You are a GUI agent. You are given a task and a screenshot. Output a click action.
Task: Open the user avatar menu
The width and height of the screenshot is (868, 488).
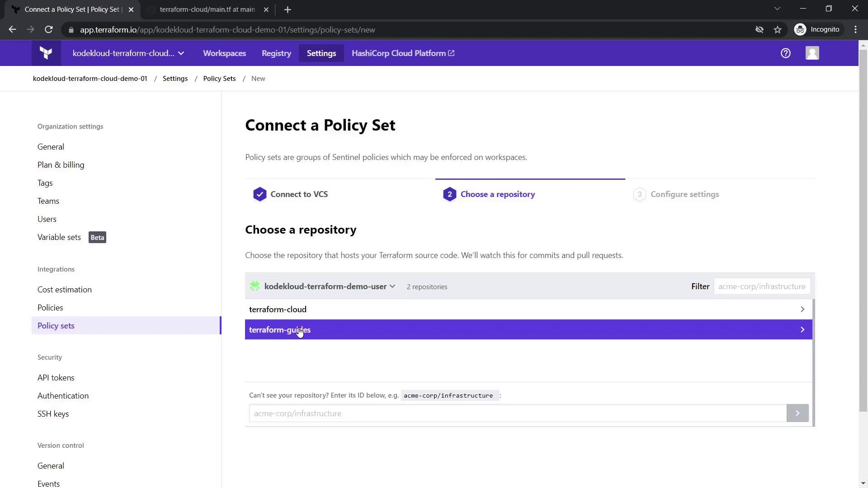[x=812, y=53]
